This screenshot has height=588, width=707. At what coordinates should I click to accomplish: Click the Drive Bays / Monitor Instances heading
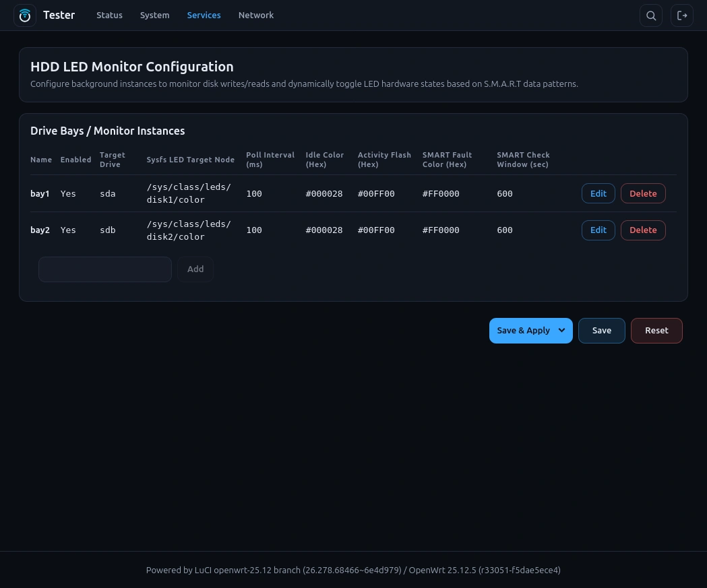[107, 131]
